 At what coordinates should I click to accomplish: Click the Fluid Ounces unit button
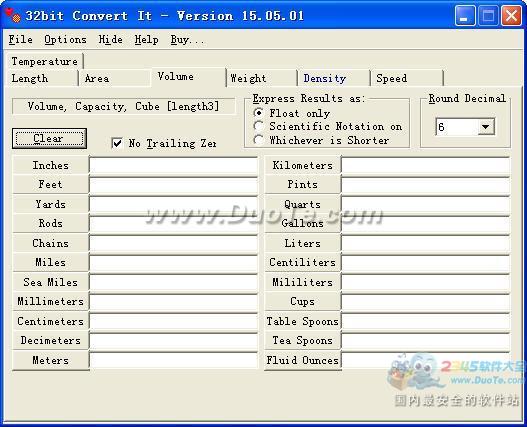302,360
